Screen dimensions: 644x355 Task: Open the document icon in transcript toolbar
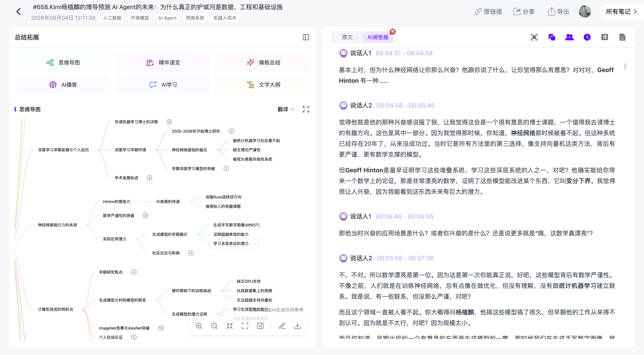[622, 37]
